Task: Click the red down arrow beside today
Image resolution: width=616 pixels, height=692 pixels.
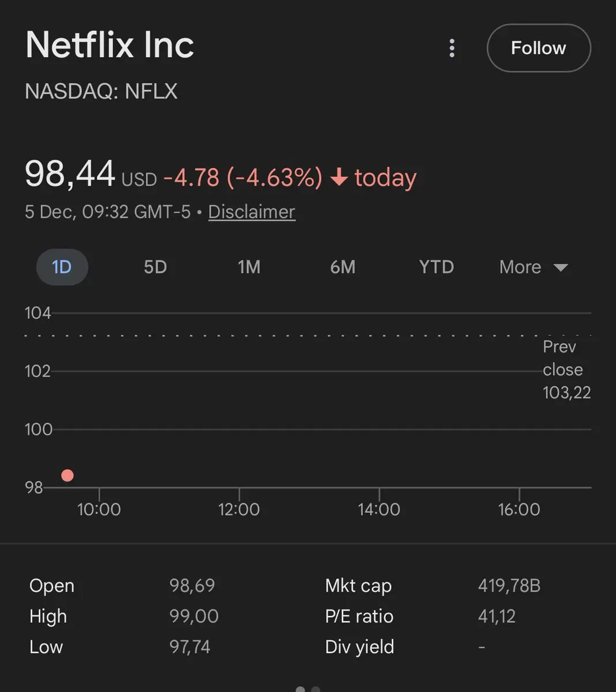Action: (x=339, y=177)
